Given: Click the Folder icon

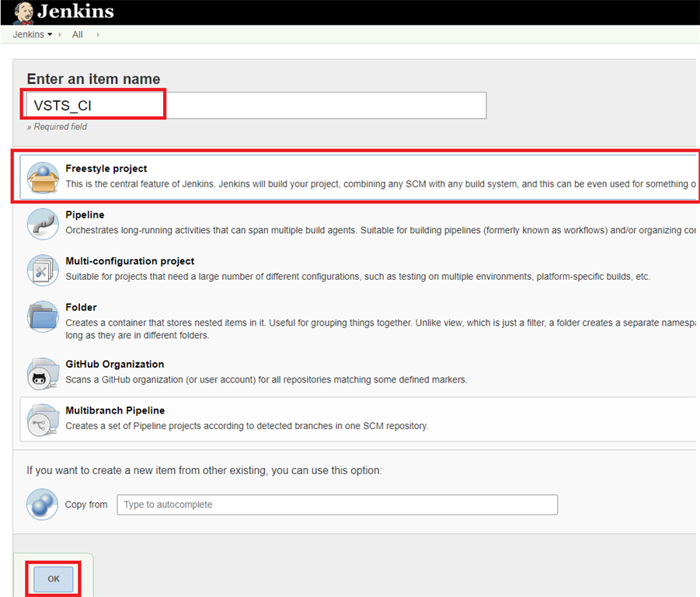Looking at the screenshot, I should pos(43,316).
